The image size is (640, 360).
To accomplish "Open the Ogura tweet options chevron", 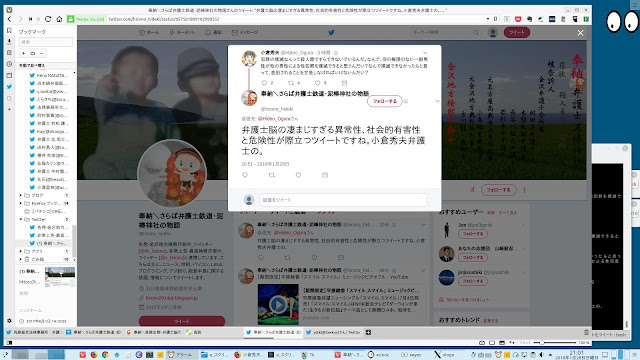I will [x=425, y=53].
